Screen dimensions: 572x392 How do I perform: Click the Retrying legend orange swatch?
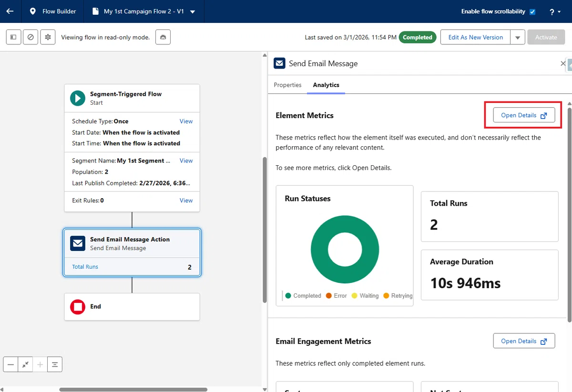point(386,296)
